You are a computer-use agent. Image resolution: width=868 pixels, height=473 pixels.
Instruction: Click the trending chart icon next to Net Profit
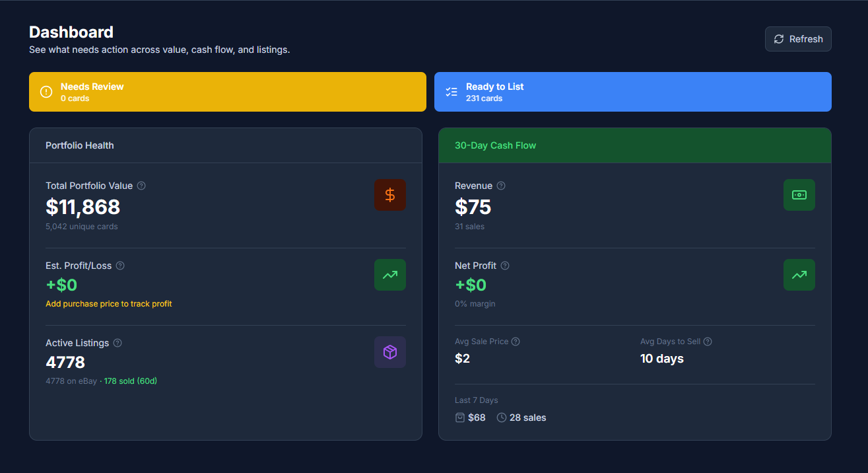pyautogui.click(x=799, y=275)
